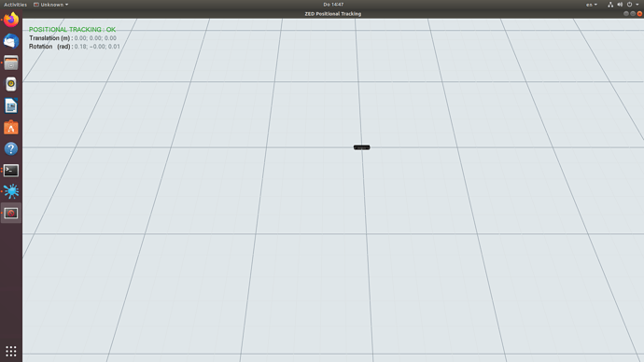644x362 pixels.
Task: Select the active ZED tracking dock icon
Action: coord(11,214)
